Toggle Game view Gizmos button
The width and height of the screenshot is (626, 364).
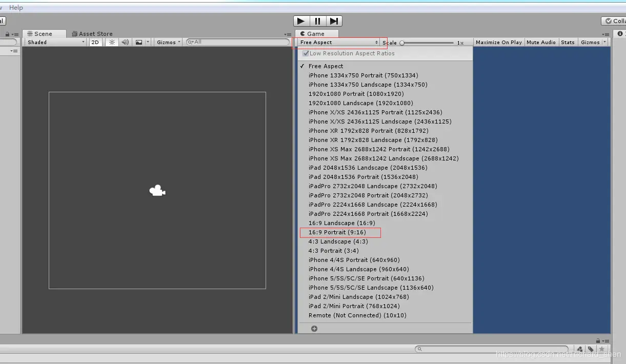590,43
